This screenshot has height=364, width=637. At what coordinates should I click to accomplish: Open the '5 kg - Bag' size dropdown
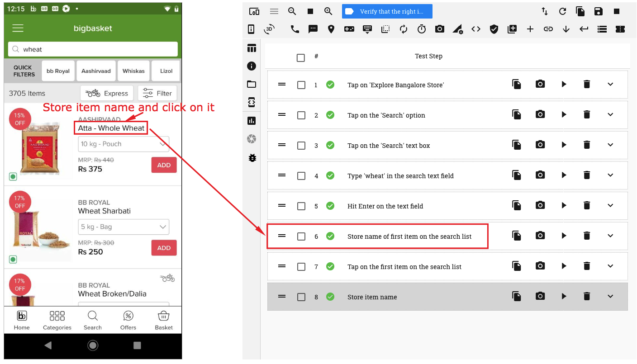point(124,227)
